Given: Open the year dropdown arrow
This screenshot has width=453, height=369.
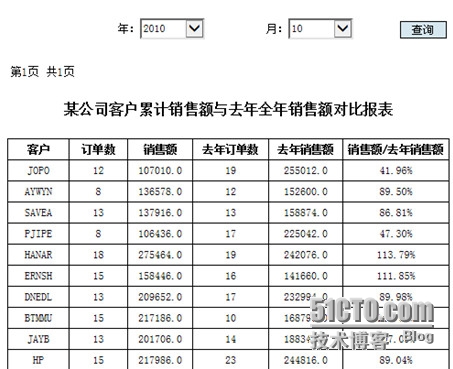Looking at the screenshot, I should (x=194, y=28).
